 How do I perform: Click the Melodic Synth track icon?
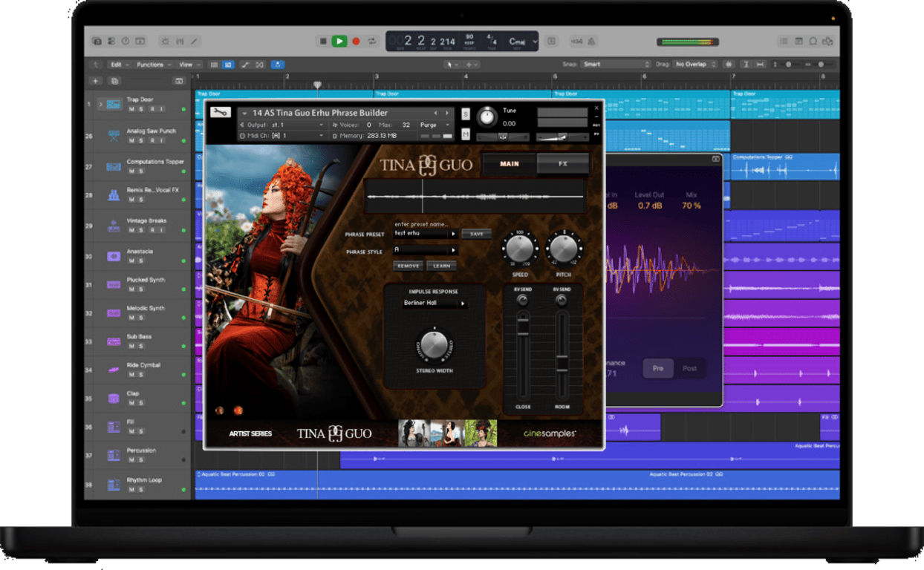tap(114, 312)
